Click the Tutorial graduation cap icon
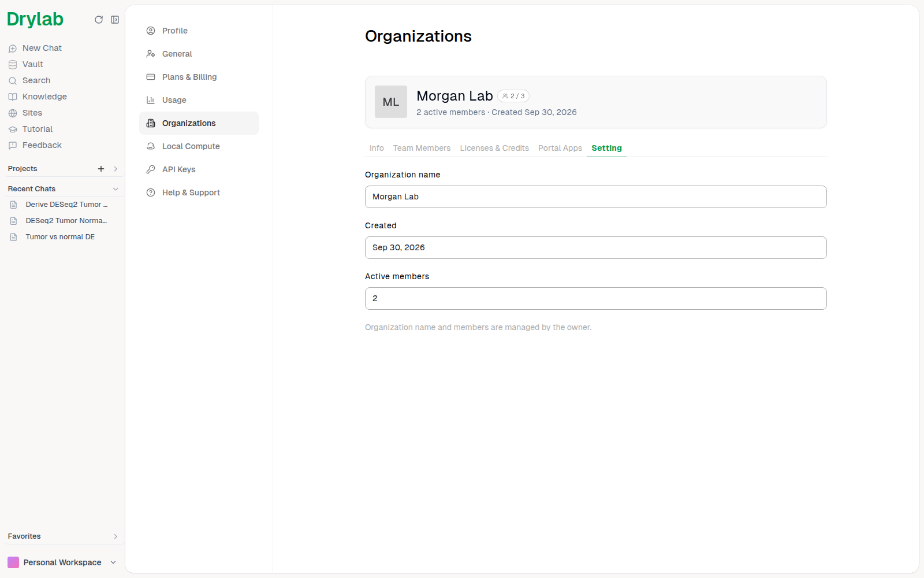Screen dimensions: 924x578 coord(13,129)
